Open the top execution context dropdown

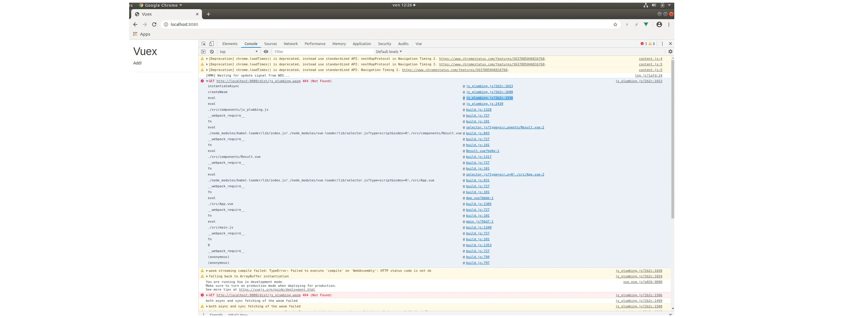coord(239,52)
